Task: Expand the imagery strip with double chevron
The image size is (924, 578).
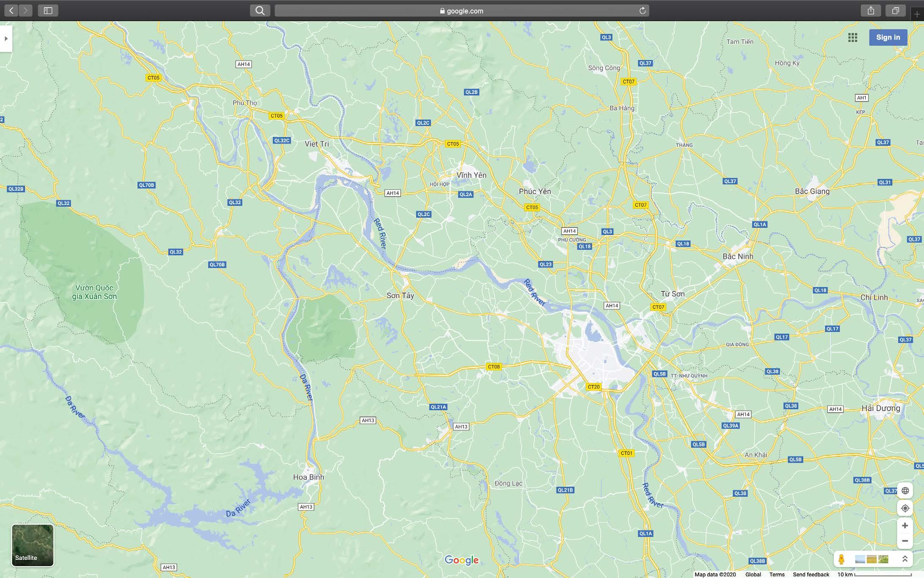Action: coord(905,559)
